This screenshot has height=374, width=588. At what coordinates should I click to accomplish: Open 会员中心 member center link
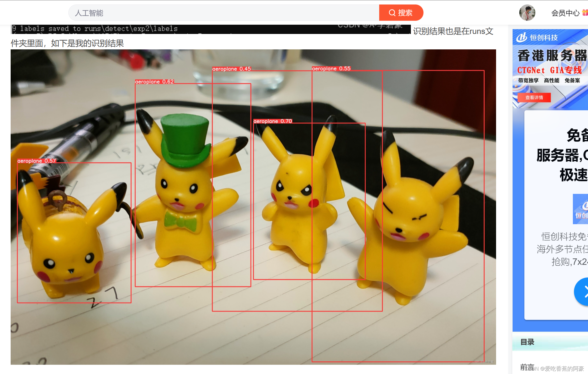(x=565, y=13)
